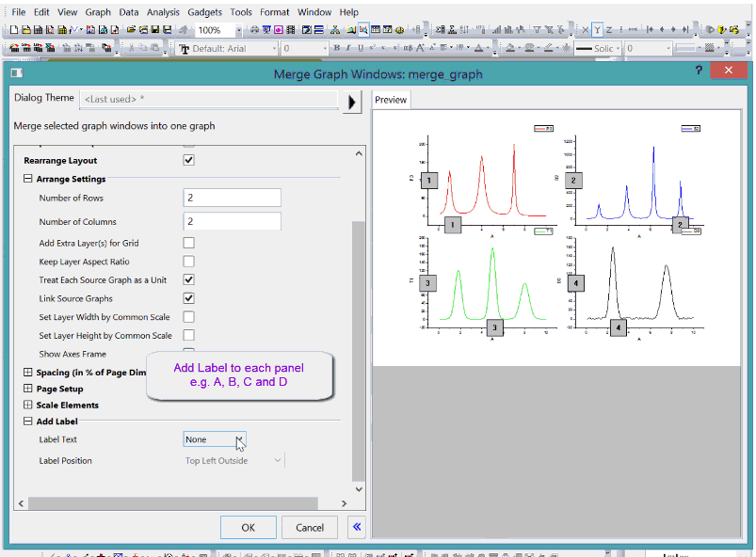Click the New Project toolbar icon
This screenshot has height=557, width=756.
pyautogui.click(x=14, y=30)
